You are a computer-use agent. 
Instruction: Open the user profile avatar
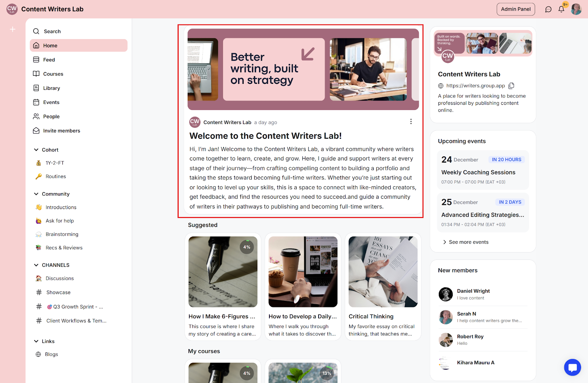click(x=576, y=9)
